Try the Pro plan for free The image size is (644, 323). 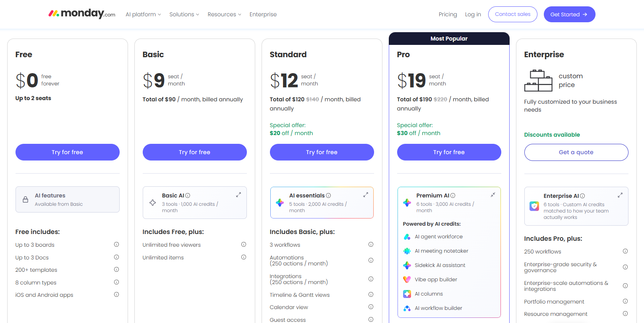(449, 152)
